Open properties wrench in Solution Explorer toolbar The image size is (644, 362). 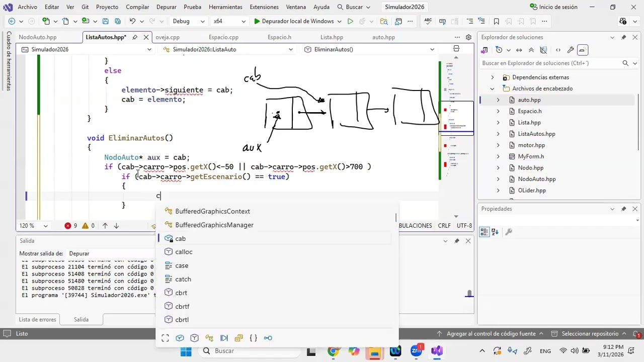(570, 50)
